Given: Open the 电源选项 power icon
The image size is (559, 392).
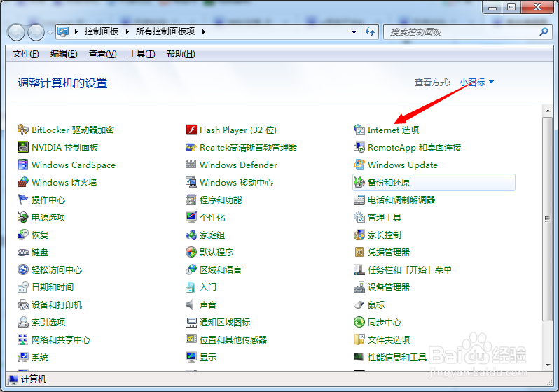Looking at the screenshot, I should [x=23, y=217].
